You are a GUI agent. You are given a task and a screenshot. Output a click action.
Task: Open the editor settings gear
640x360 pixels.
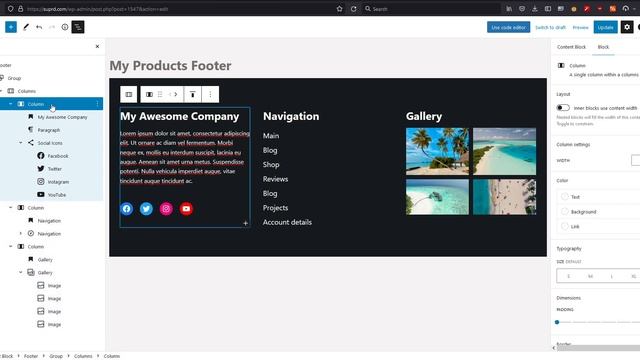627,27
